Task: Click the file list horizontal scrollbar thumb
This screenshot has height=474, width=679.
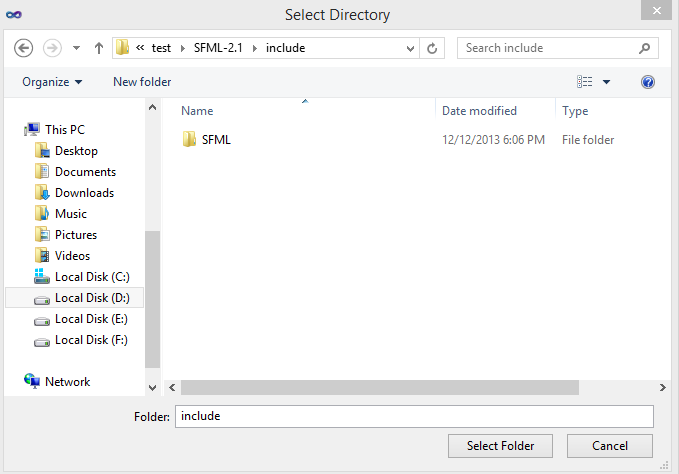Action: pyautogui.click(x=380, y=387)
